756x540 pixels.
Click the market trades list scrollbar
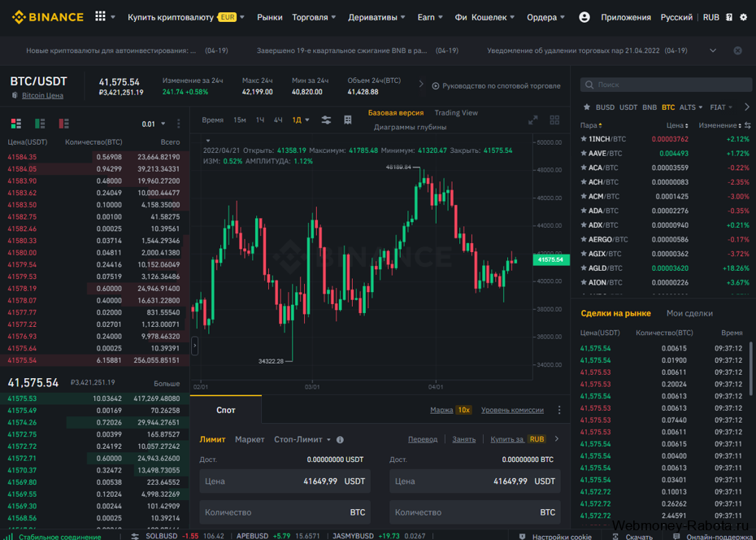click(750, 369)
